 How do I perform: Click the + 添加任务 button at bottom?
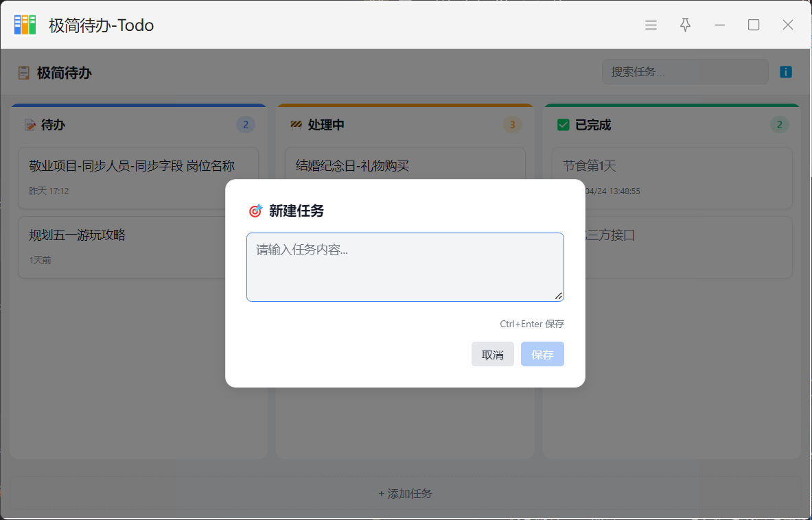pos(405,494)
